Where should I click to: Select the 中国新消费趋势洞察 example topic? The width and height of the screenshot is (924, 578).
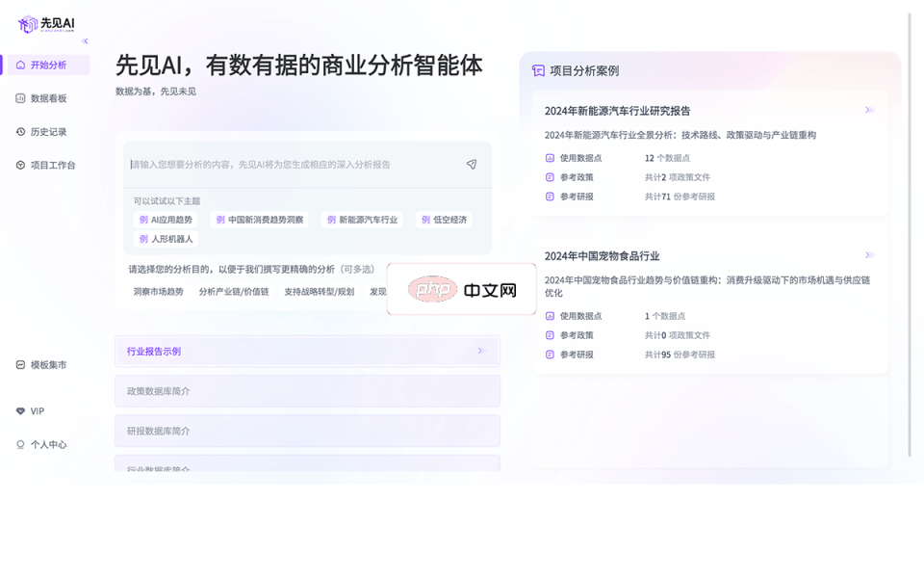point(259,220)
